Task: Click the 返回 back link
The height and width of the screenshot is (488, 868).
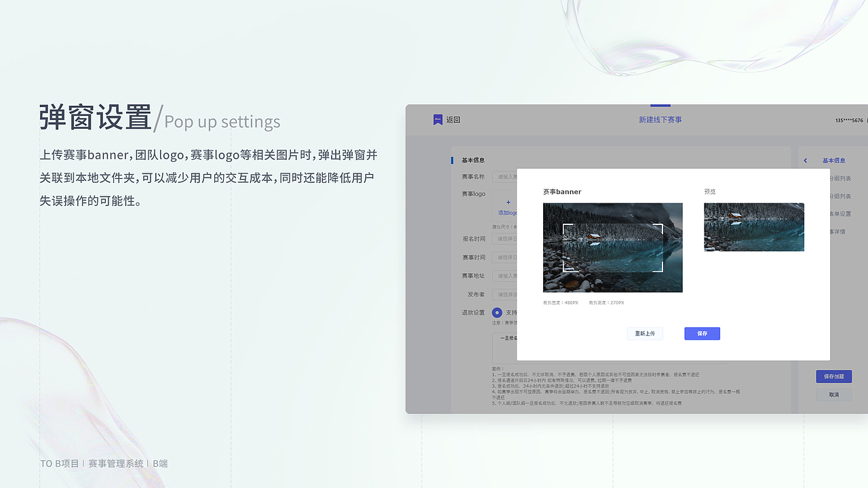Action: pos(453,120)
